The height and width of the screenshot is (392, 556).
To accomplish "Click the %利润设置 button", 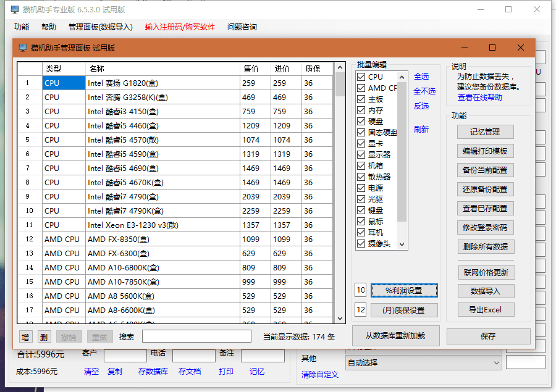I will point(404,291).
